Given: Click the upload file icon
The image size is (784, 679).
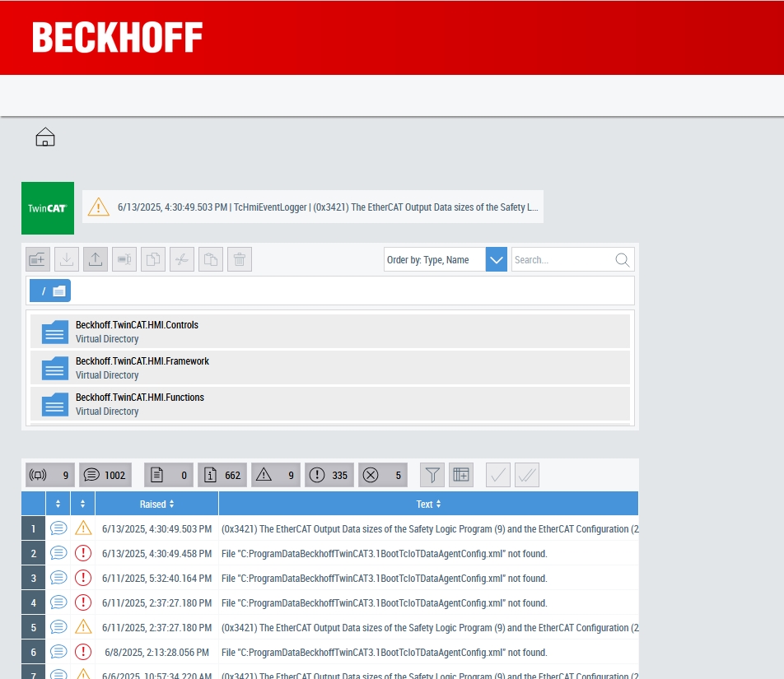Looking at the screenshot, I should [96, 259].
